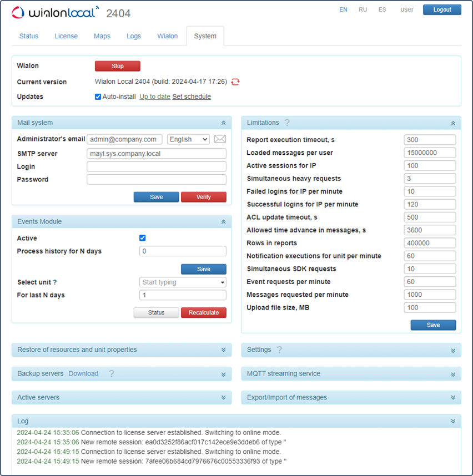Image resolution: width=473 pixels, height=476 pixels.
Task: Toggle the Auto-install updates checkbox
Action: coord(98,97)
